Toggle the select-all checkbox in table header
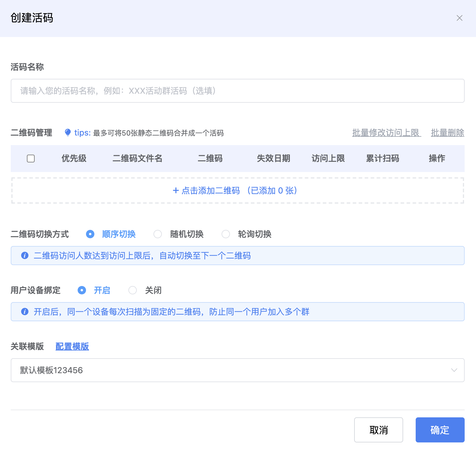Viewport: 476px width, 449px height. (x=31, y=159)
